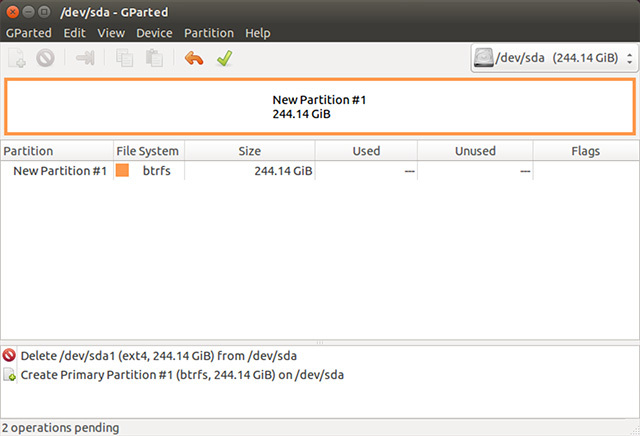Select New Partition #1 in graphical disk map
Screen dimensions: 640x436
(320, 107)
